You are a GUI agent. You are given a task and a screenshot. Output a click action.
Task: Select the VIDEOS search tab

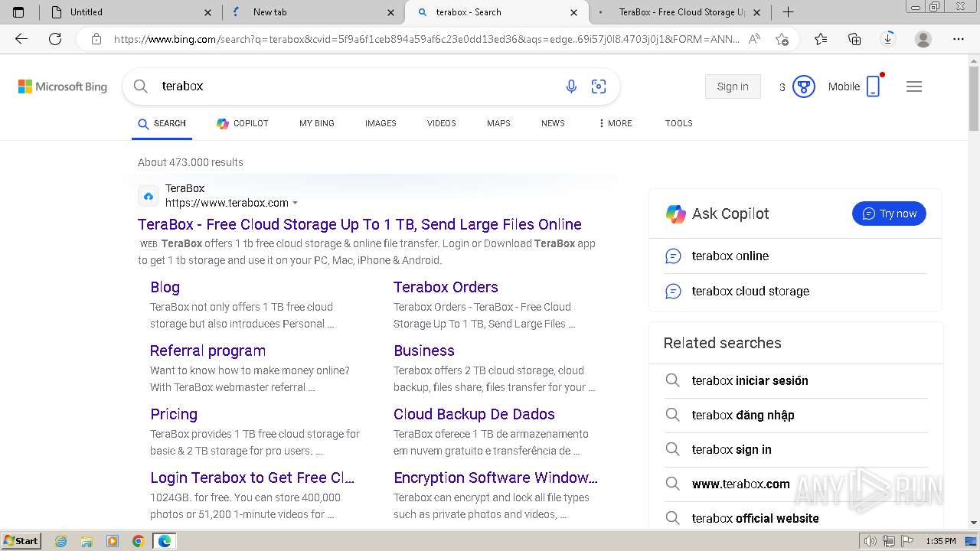coord(442,123)
